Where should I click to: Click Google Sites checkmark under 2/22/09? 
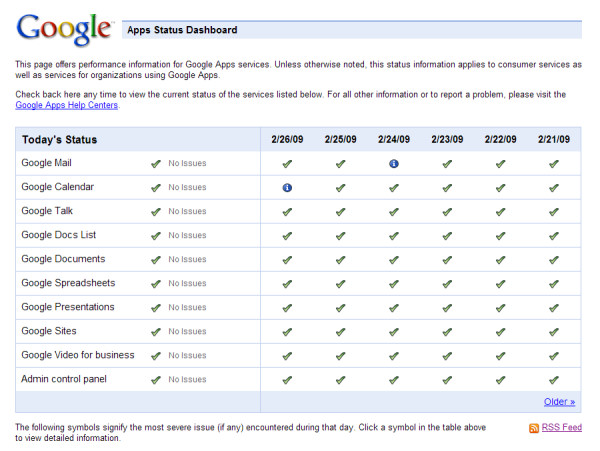(x=501, y=332)
